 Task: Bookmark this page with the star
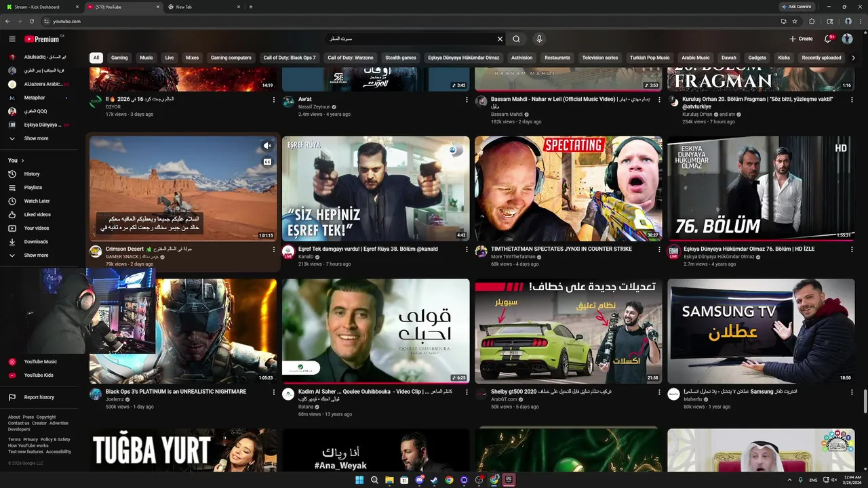coord(794,21)
